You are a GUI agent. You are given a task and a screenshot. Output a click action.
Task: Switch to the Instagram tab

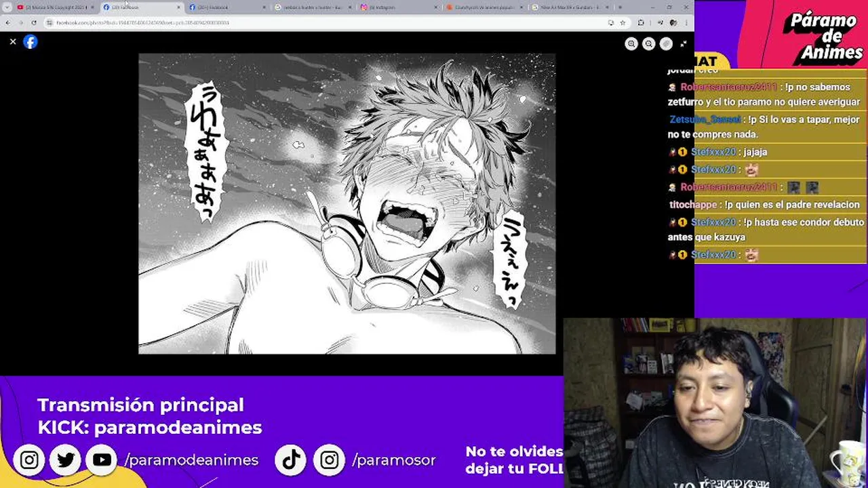(398, 7)
